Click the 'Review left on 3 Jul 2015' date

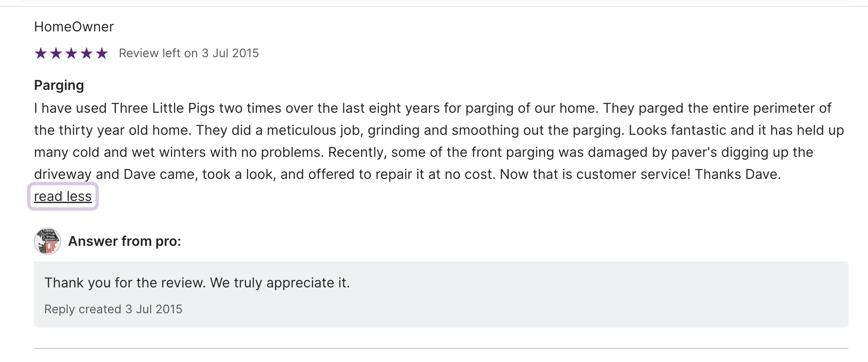pyautogui.click(x=189, y=53)
